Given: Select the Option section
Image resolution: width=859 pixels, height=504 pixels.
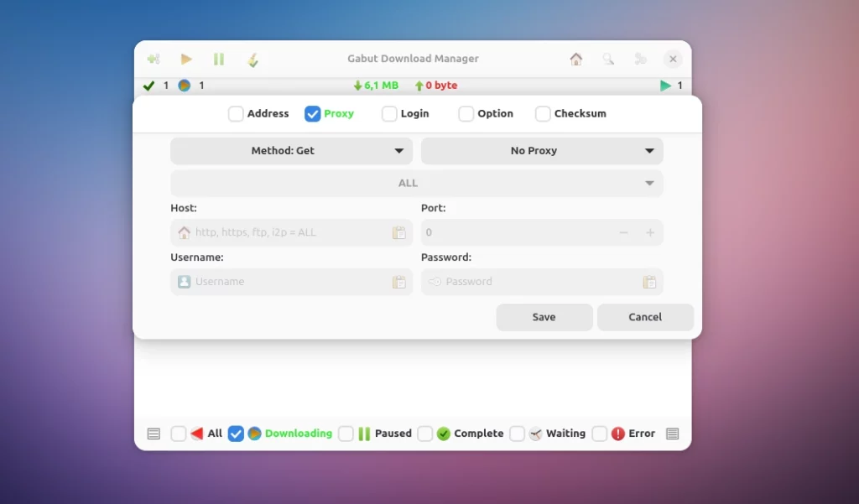Looking at the screenshot, I should pos(466,113).
